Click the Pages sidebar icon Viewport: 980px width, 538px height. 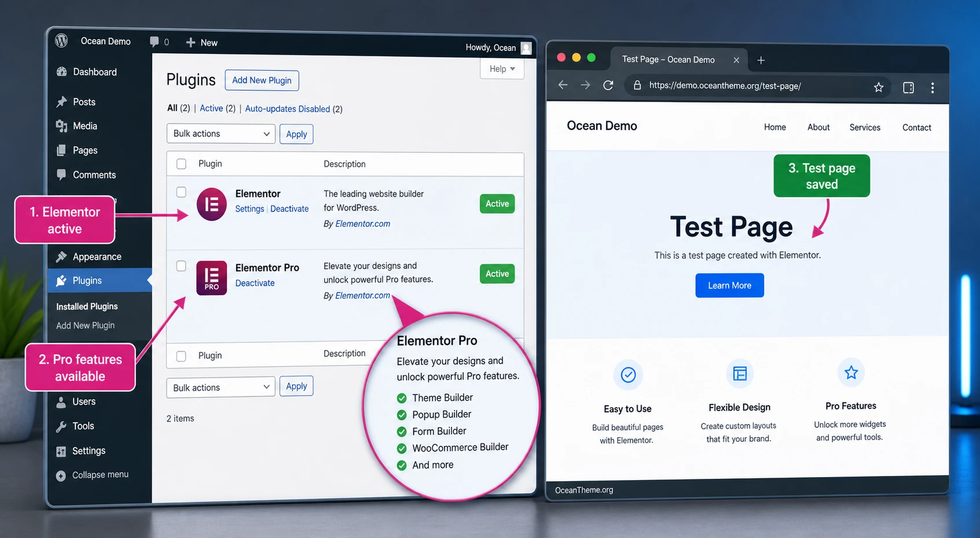[x=61, y=151]
